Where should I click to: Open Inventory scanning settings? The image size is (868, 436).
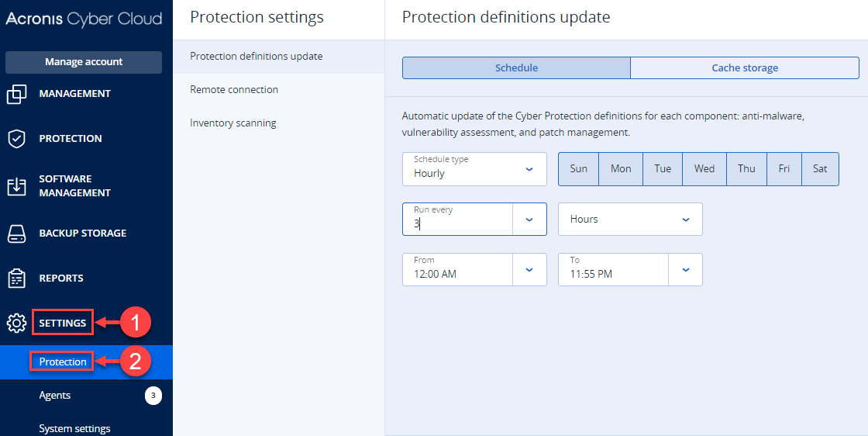click(233, 123)
